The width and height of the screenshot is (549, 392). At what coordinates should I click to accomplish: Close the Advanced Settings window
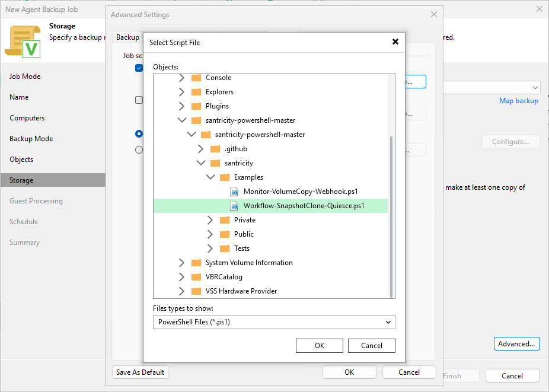coord(434,14)
